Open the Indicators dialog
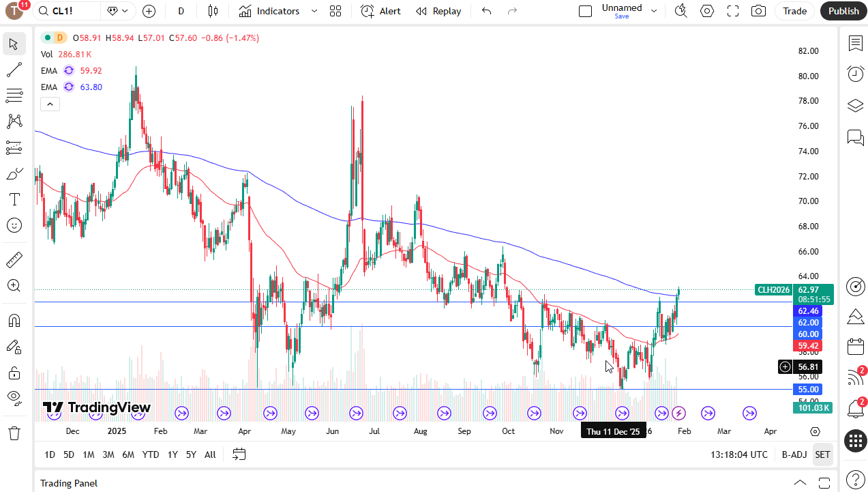 [269, 11]
